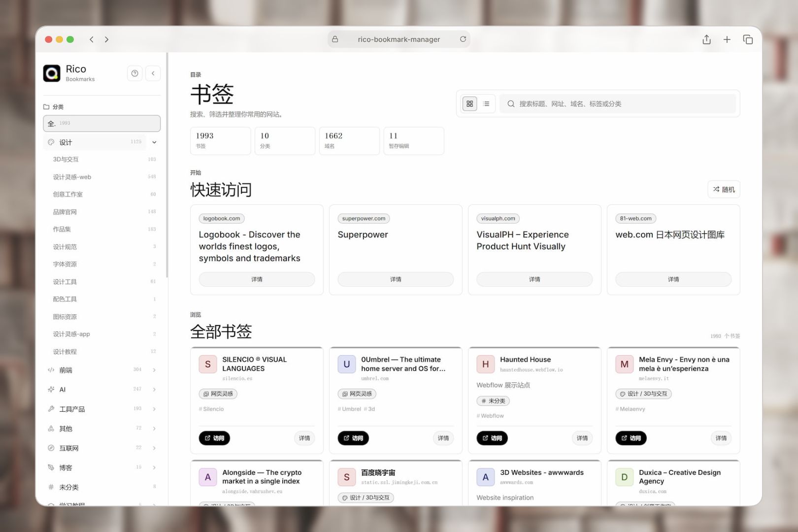
Task: Go forward in browser history
Action: tap(106, 39)
